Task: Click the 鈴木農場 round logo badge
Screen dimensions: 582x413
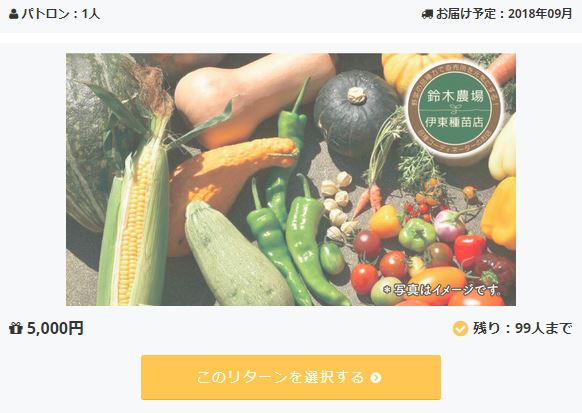Action: pos(455,108)
